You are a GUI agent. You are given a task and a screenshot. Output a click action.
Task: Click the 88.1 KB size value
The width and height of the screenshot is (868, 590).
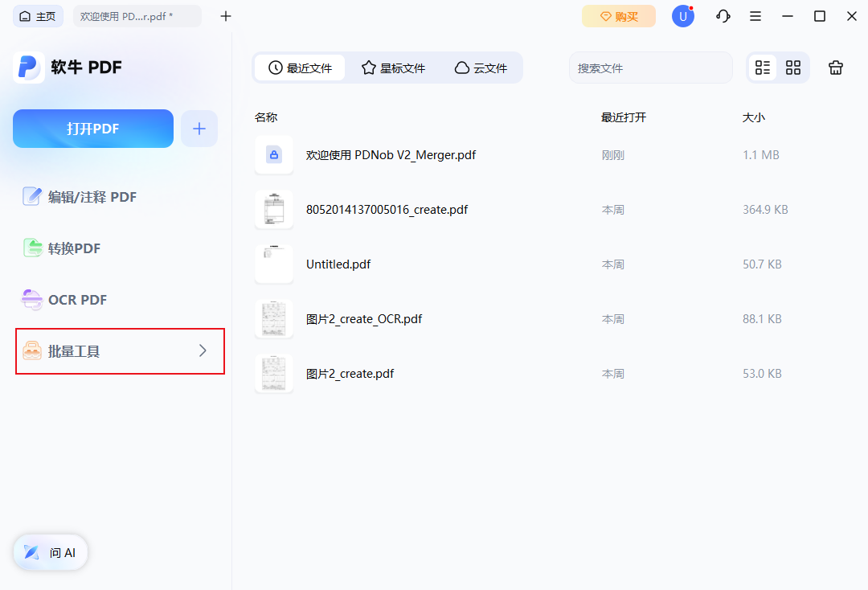762,319
